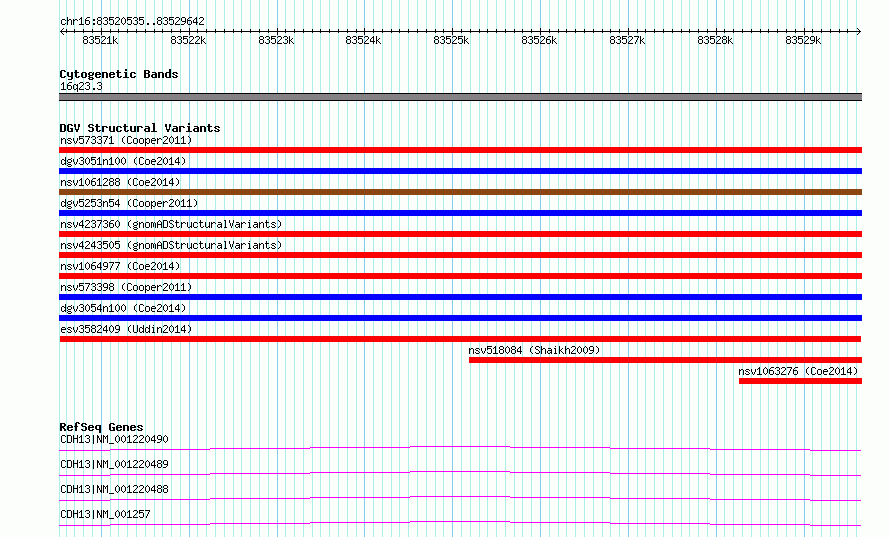Click the 83525k ruler tick label

coord(451,40)
